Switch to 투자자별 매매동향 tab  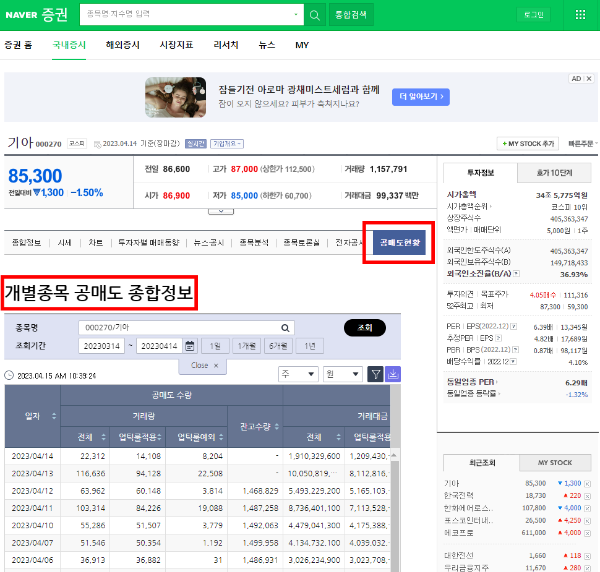[148, 243]
